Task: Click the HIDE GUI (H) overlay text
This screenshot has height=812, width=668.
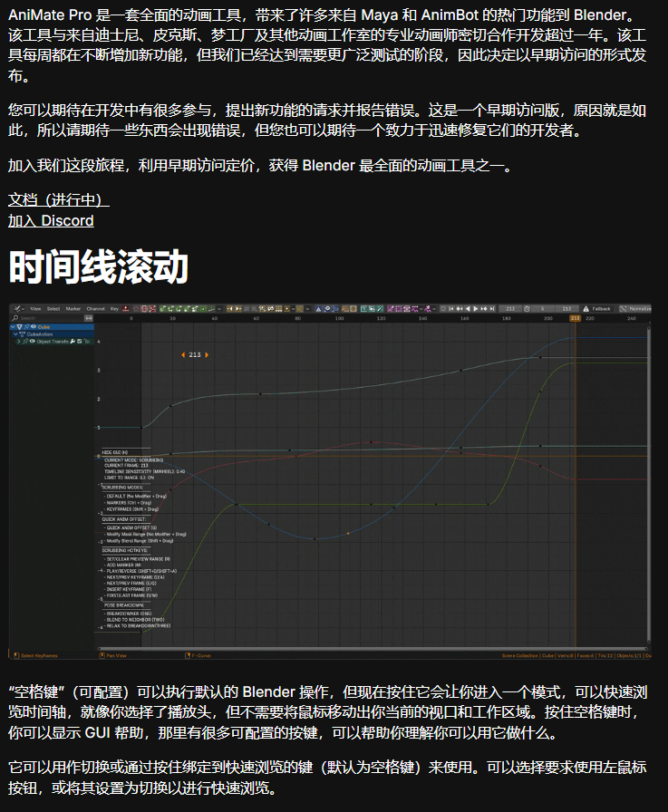Action: (114, 452)
